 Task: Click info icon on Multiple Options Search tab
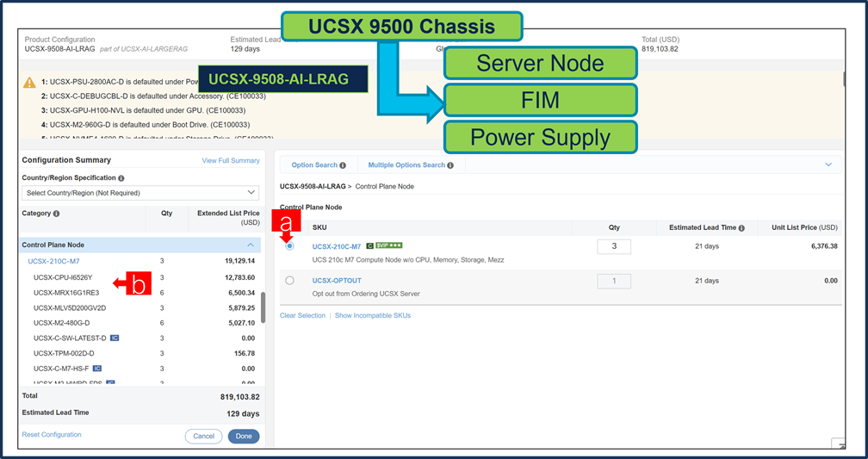pos(450,165)
